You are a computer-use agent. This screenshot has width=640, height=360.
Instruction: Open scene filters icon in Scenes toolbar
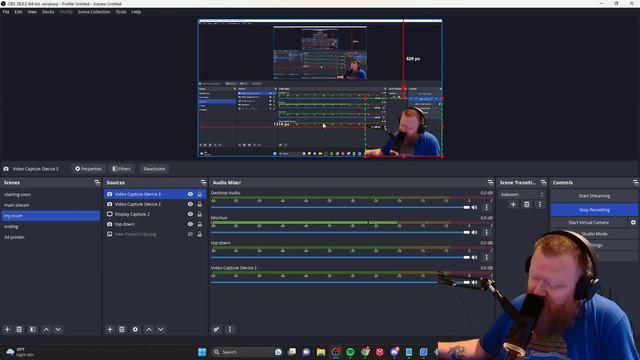(x=33, y=329)
